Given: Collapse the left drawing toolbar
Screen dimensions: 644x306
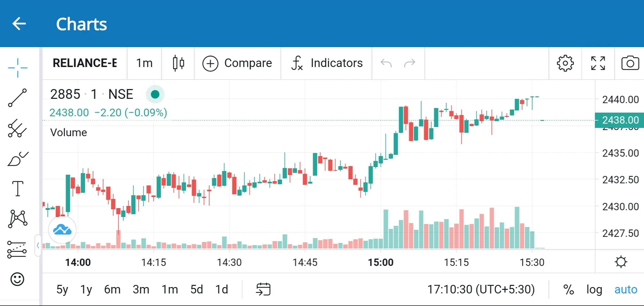Looking at the screenshot, I should click(38, 245).
